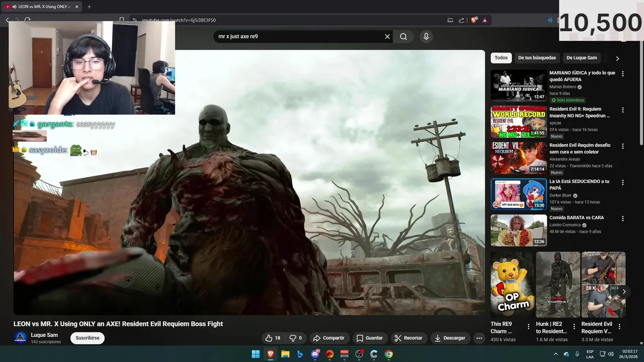Click the 'Solo miembros' badge
The width and height of the screenshot is (644, 362).
tap(568, 100)
